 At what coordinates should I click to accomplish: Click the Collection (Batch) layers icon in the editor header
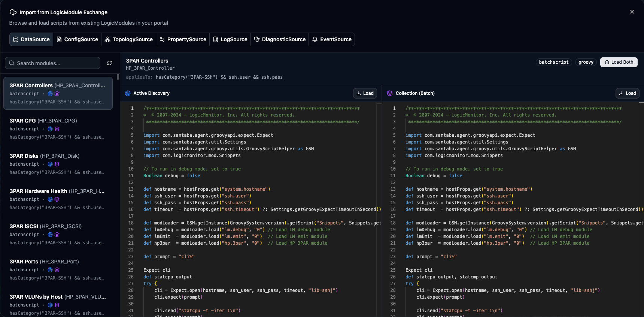tap(390, 93)
